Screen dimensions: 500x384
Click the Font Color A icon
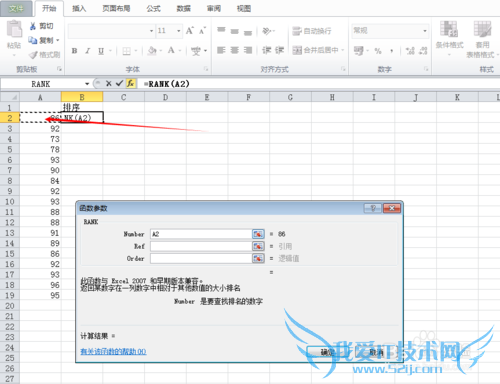[x=171, y=51]
